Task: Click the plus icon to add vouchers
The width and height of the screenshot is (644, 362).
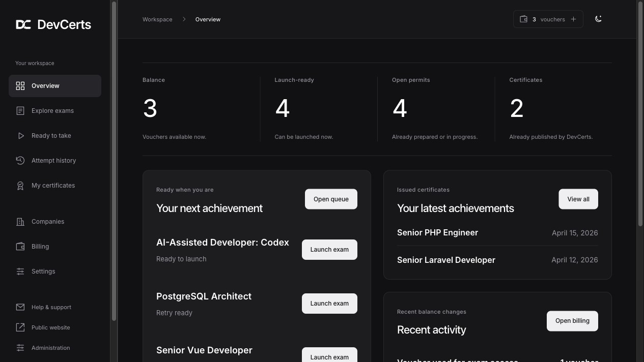Action: coord(573,19)
